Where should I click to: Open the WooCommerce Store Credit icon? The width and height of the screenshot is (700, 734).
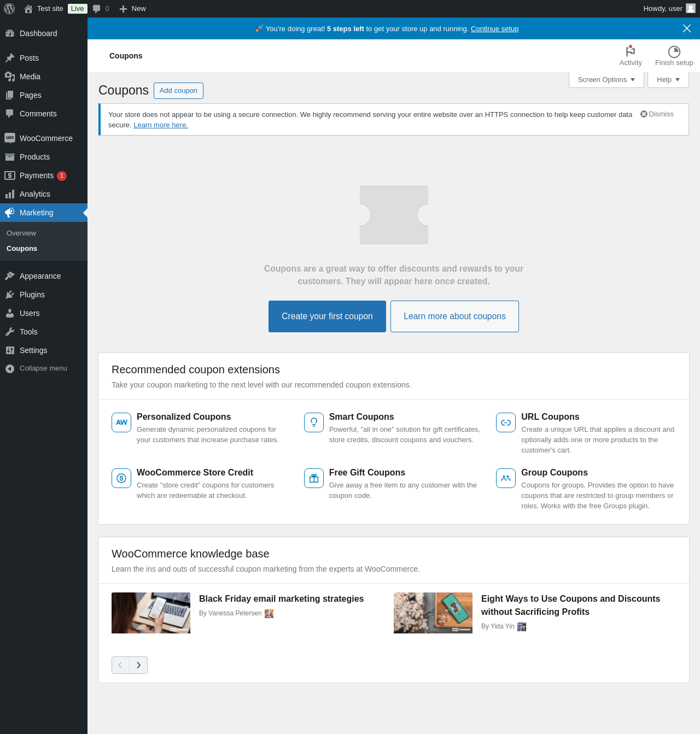tap(121, 478)
